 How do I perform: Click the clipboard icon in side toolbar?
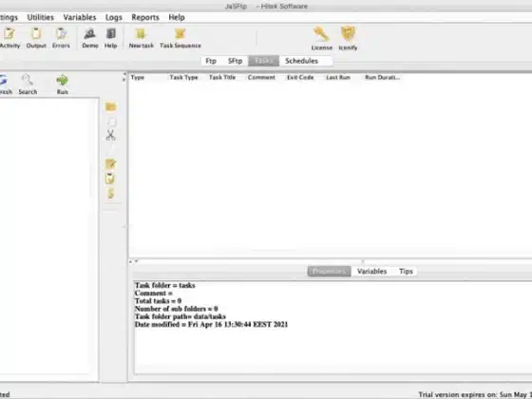[x=110, y=179]
